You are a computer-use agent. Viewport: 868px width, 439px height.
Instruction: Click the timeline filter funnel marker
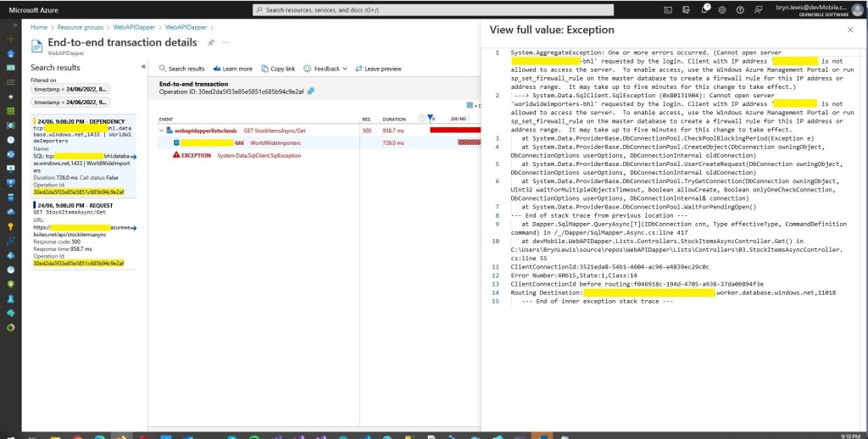(x=431, y=119)
